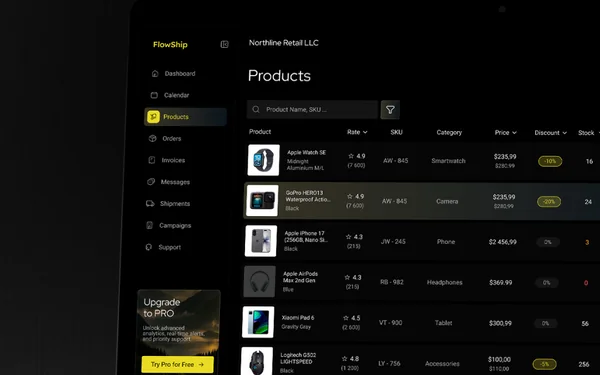Image resolution: width=600 pixels, height=375 pixels.
Task: Click the Stock column header
Action: pyautogui.click(x=586, y=133)
